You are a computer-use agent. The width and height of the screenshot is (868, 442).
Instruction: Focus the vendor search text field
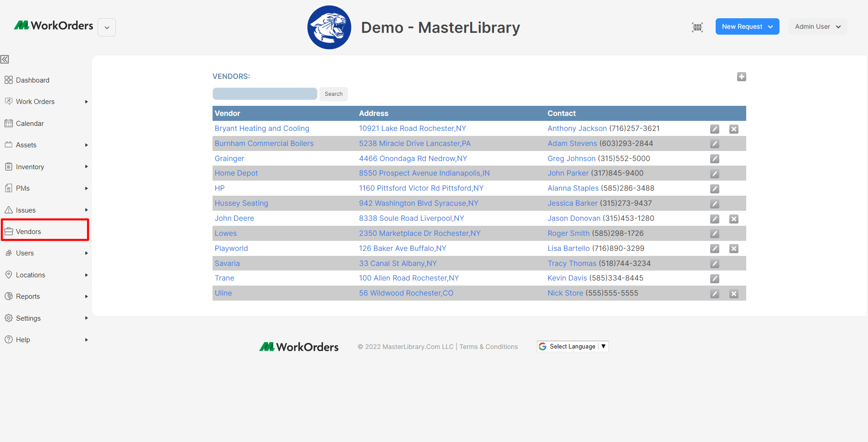(x=265, y=94)
